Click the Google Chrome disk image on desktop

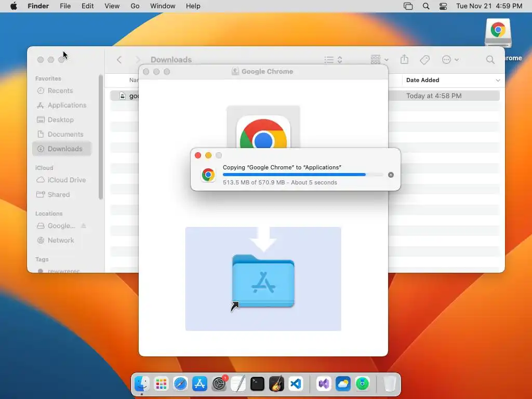point(498,33)
